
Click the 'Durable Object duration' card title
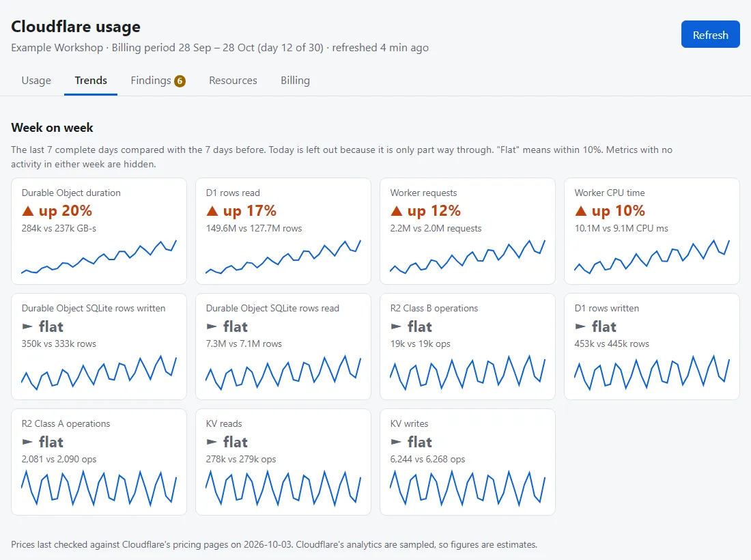tap(71, 193)
